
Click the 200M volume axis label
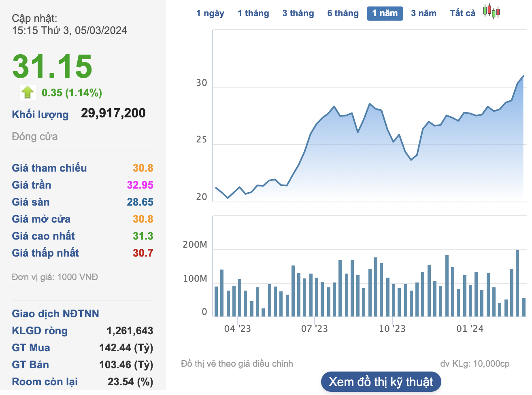pos(195,245)
